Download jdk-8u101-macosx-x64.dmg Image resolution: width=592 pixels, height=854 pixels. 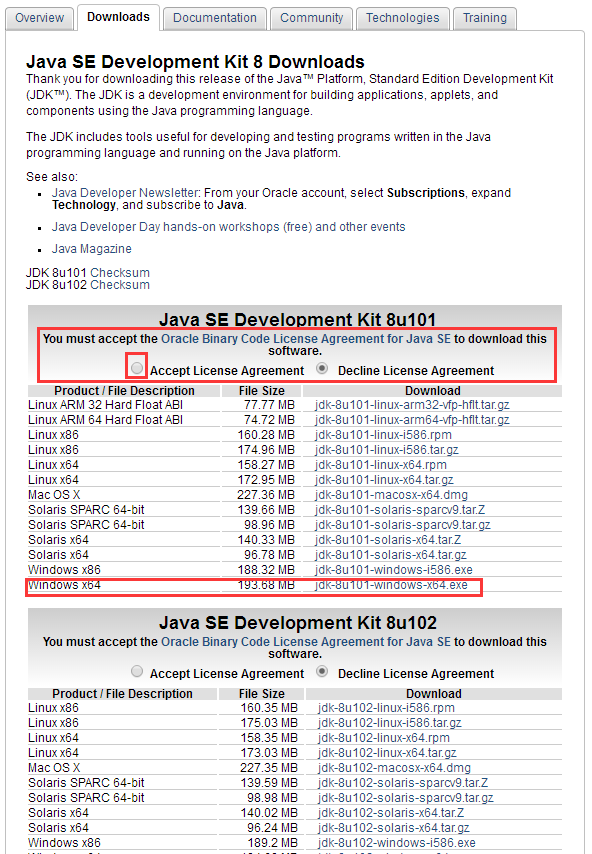391,495
